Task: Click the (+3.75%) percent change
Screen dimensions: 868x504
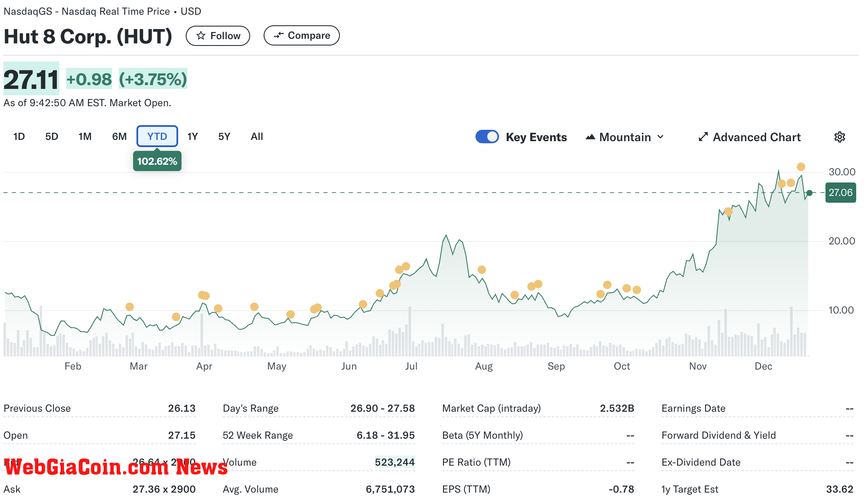Action: [153, 79]
